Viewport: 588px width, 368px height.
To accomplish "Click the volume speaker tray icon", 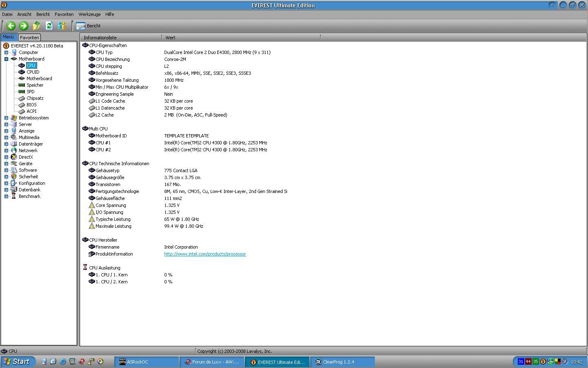I will click(565, 361).
